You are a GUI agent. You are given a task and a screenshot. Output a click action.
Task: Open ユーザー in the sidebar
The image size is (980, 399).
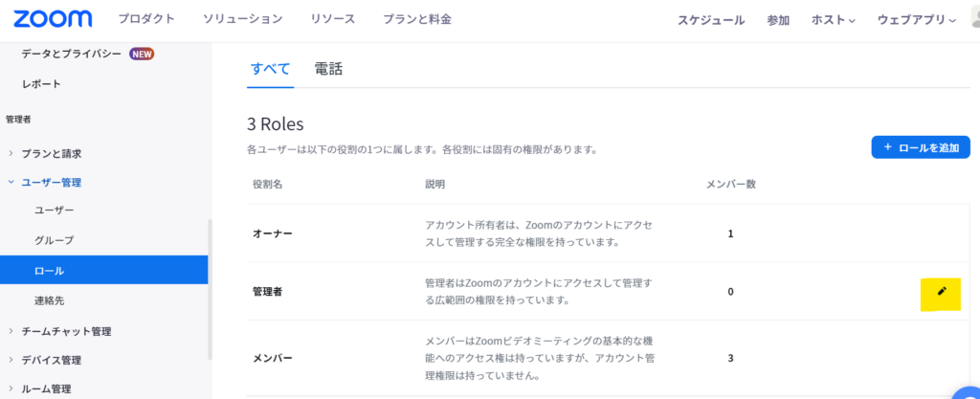pyautogui.click(x=54, y=210)
